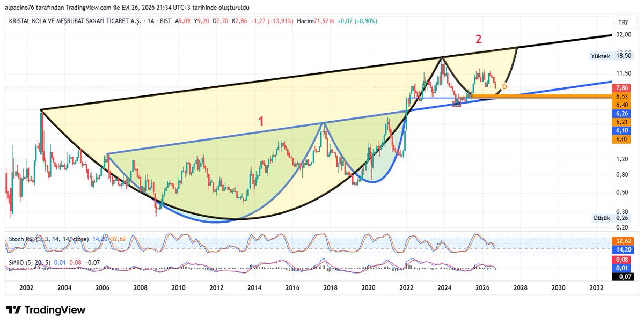Click the blue 0,01 SMIIO axis tag
Screen dimensions: 644x325
pos(623,268)
